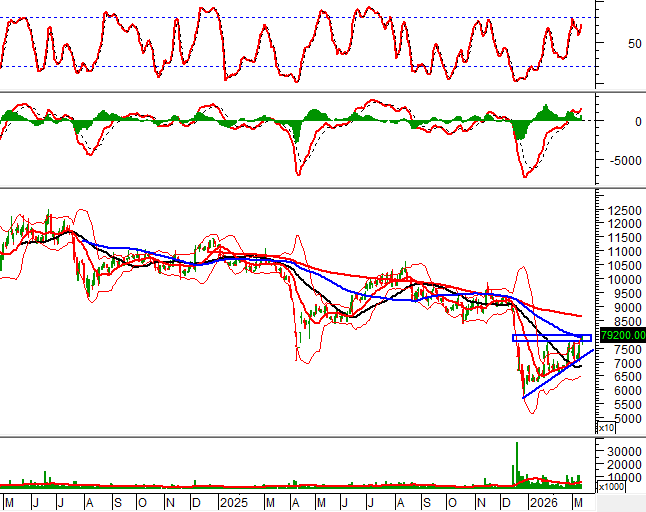Click the black dashed overbought line in oscillator
The image size is (646, 512).
tap(300, 18)
